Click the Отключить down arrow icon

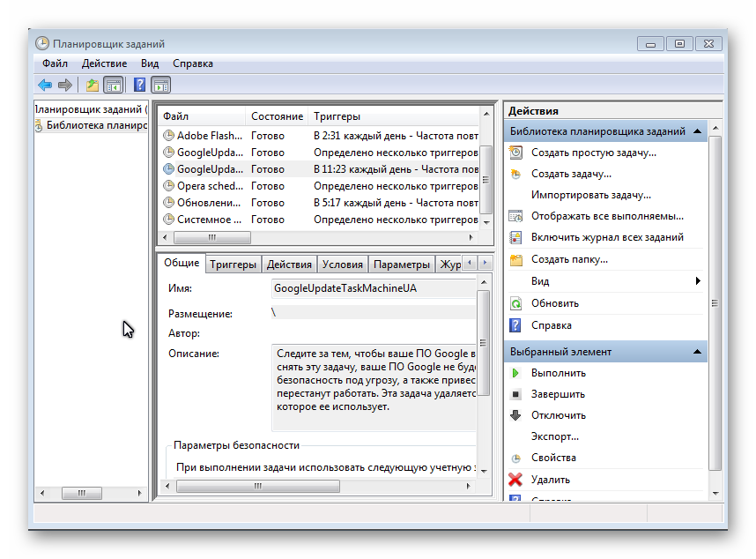[516, 415]
